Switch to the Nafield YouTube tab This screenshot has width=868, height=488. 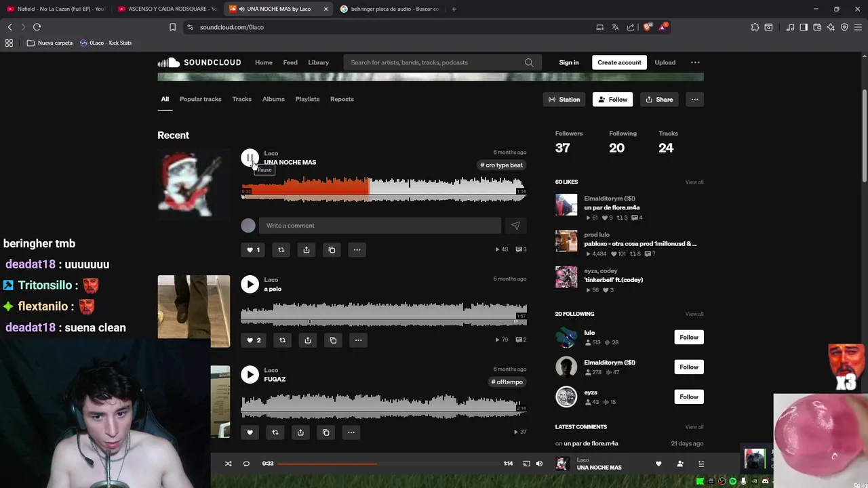coord(57,9)
